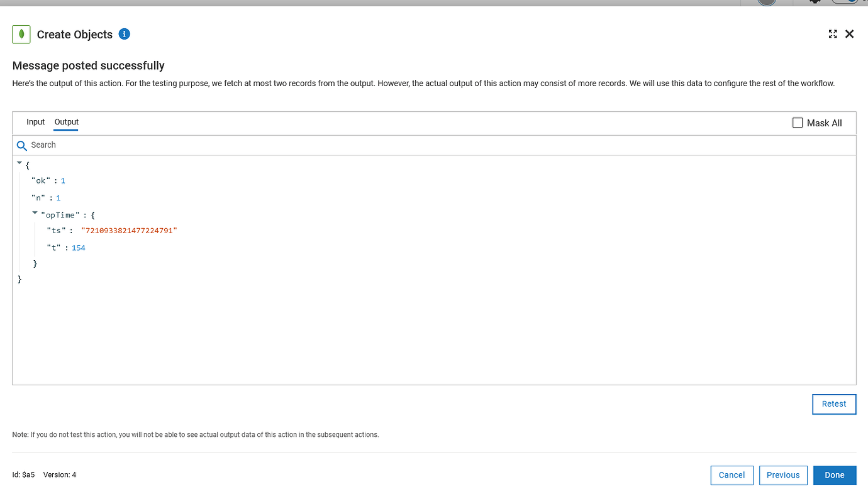Click the pill toggle in the top bar
Image resolution: width=868 pixels, height=499 pixels.
pyautogui.click(x=845, y=2)
